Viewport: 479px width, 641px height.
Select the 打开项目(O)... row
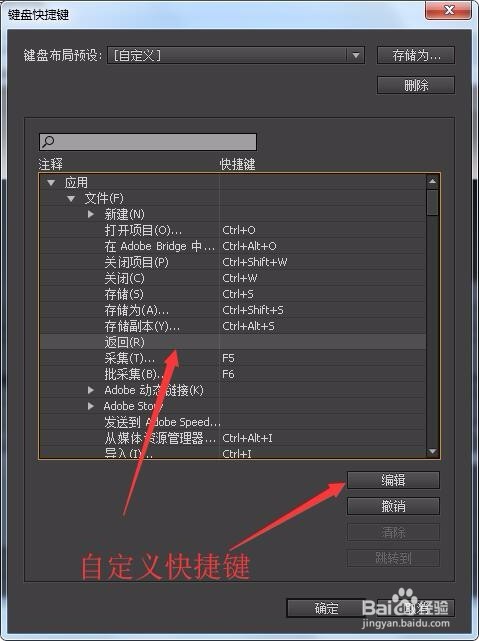pyautogui.click(x=232, y=230)
